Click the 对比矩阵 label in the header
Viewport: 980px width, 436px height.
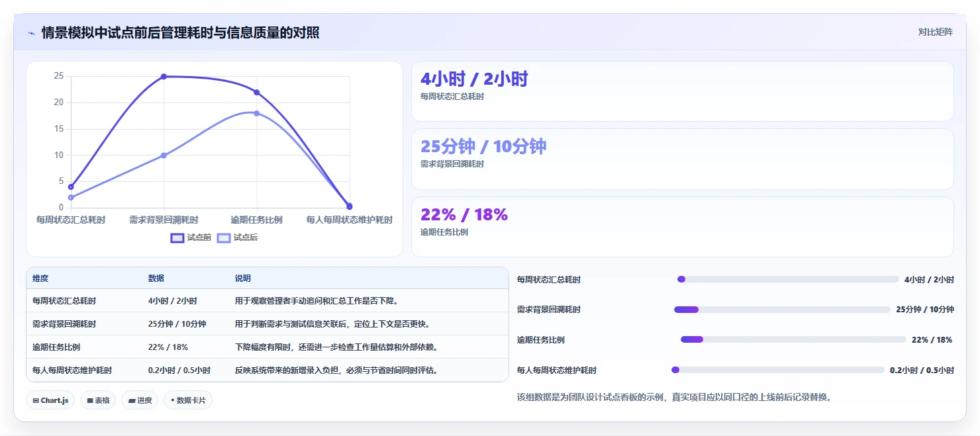[936, 32]
